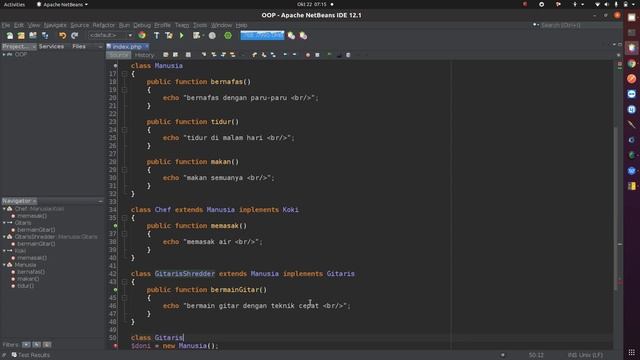Click the New File toolbar icon
Image resolution: width=640 pixels, height=360 pixels.
(x=10, y=36)
